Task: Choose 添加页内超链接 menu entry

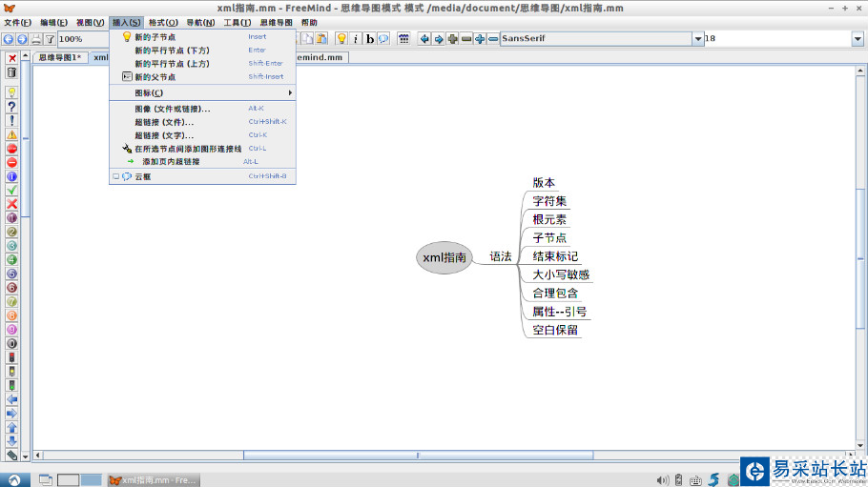Action: (x=202, y=162)
